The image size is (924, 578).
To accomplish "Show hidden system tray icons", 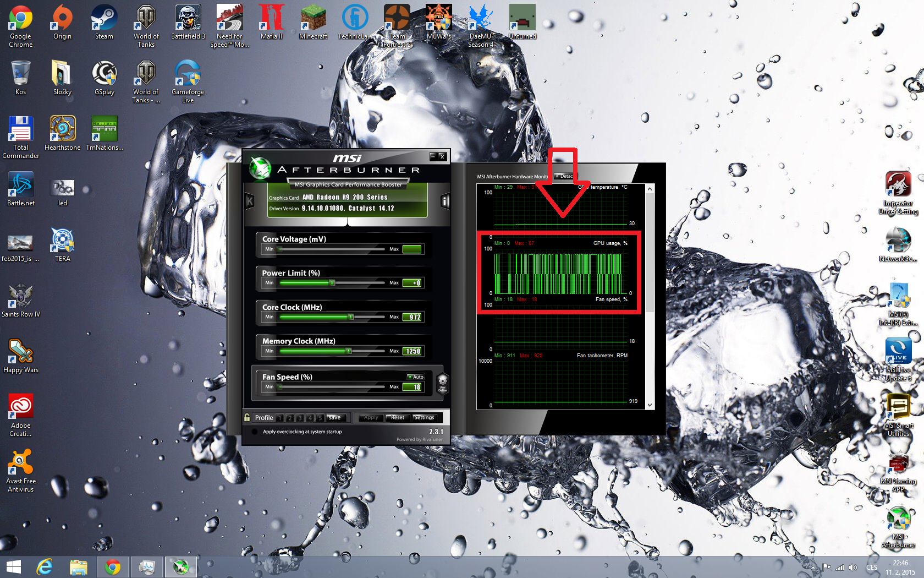I will pyautogui.click(x=813, y=567).
